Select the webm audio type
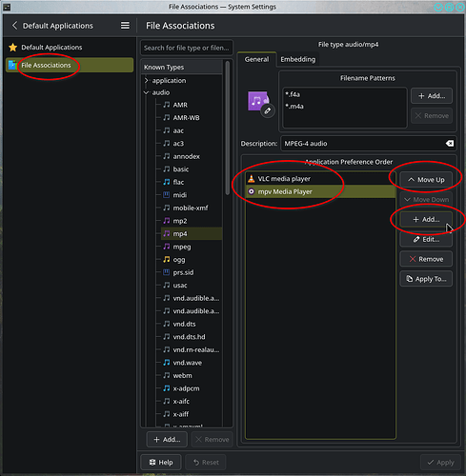The width and height of the screenshot is (466, 476). 182,375
